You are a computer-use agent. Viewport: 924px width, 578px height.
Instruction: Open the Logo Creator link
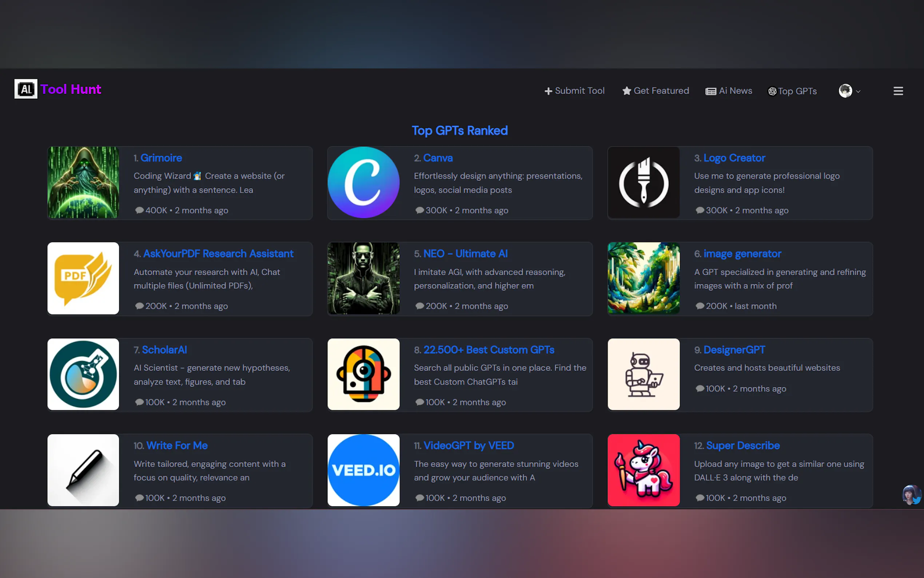(x=734, y=158)
